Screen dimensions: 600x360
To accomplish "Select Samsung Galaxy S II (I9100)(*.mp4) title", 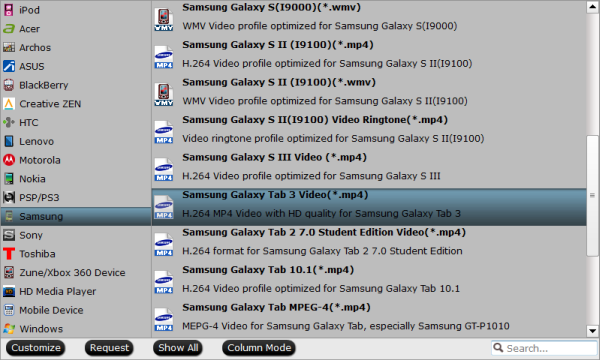I will 278,45.
